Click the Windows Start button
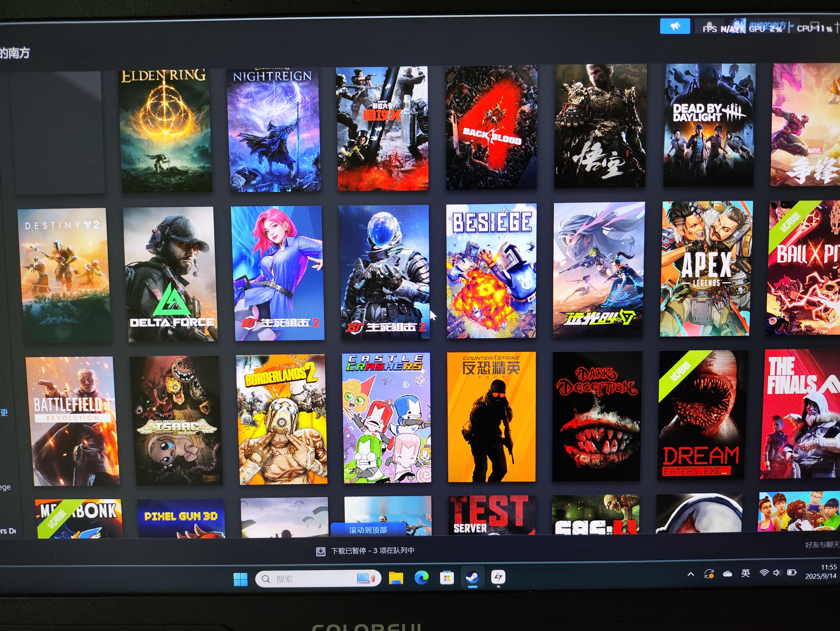 point(240,579)
